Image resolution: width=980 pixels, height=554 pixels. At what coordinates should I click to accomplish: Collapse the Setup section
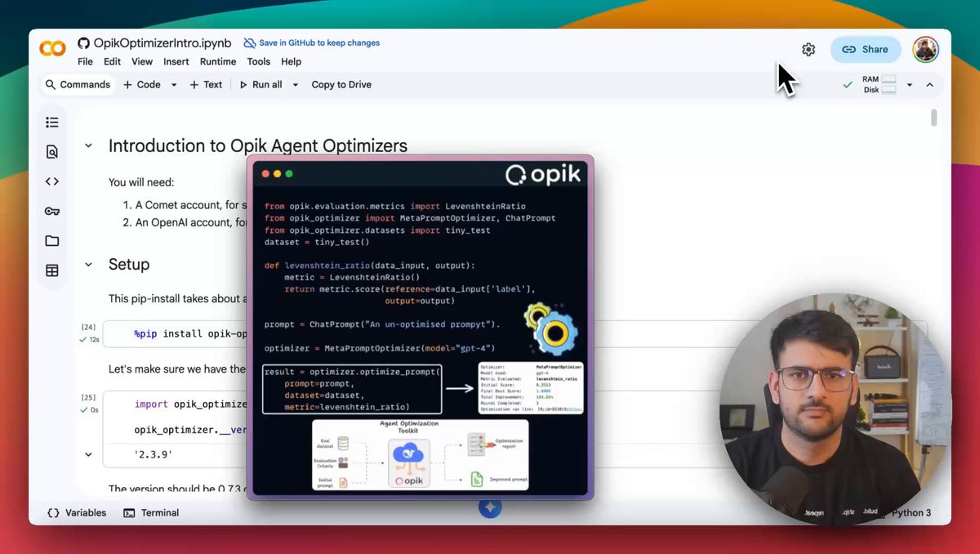click(88, 265)
